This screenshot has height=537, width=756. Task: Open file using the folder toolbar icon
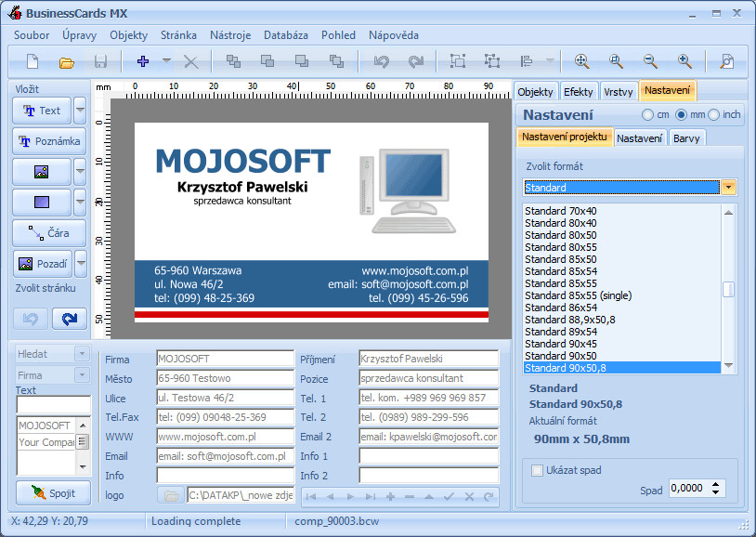(67, 62)
